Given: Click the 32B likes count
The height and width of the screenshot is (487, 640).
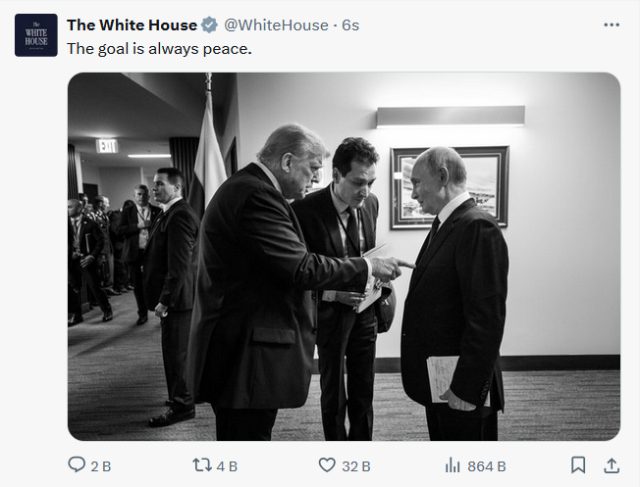Looking at the screenshot, I should click(357, 466).
